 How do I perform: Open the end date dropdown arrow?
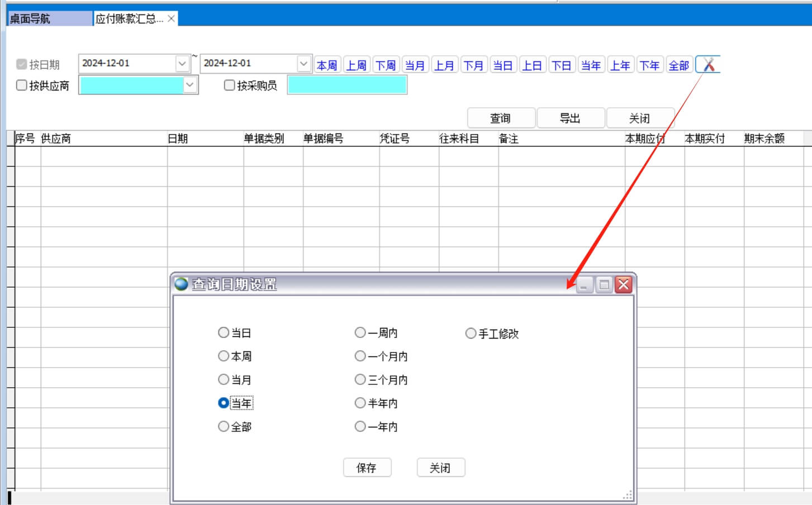(303, 64)
